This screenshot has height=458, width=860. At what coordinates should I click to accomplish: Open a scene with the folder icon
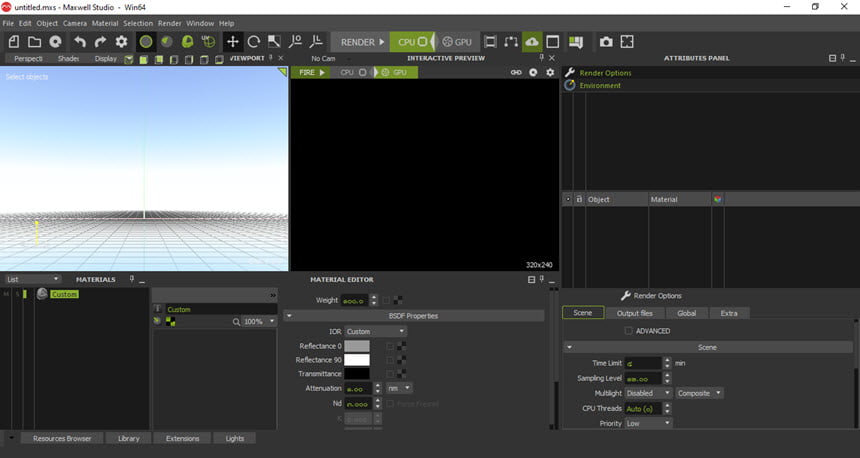[x=35, y=42]
